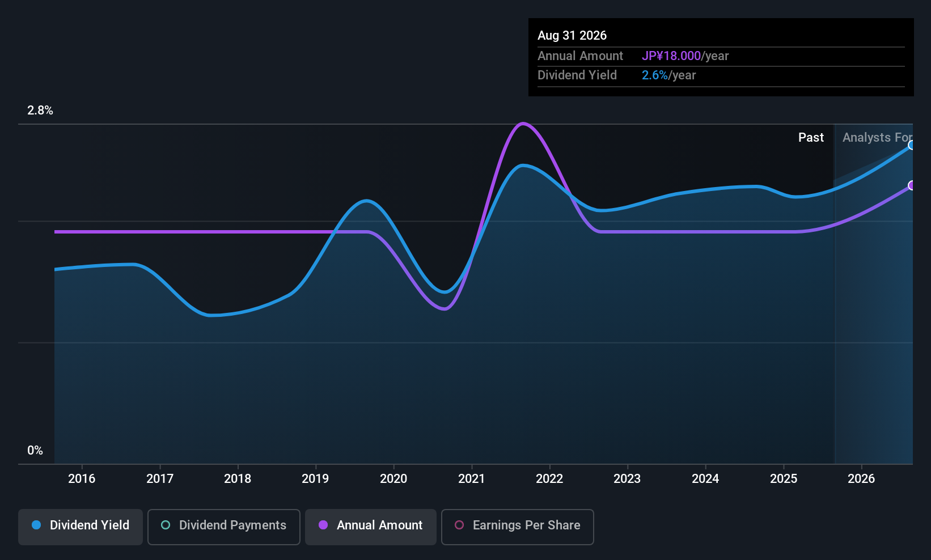
Task: Select the 2016 x-axis year label
Action: point(82,478)
